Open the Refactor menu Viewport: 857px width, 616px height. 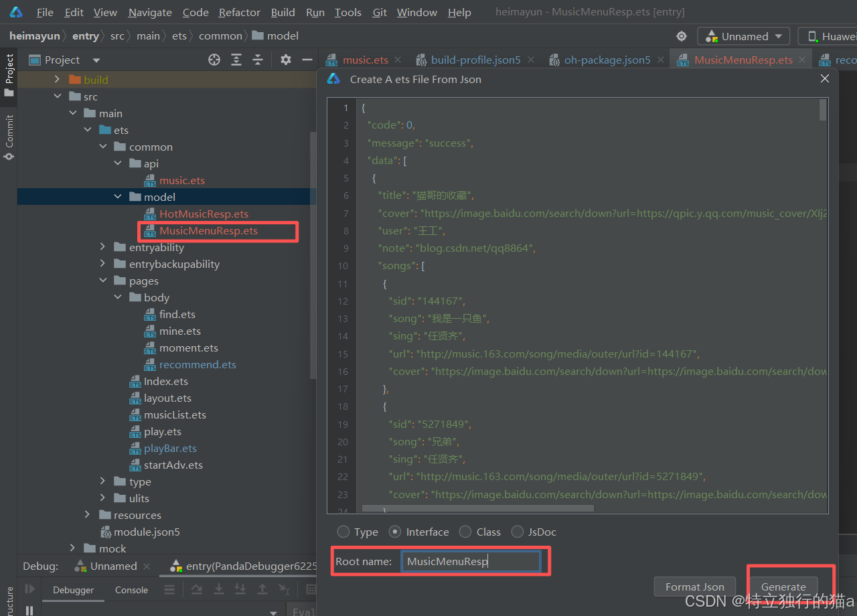pyautogui.click(x=239, y=12)
